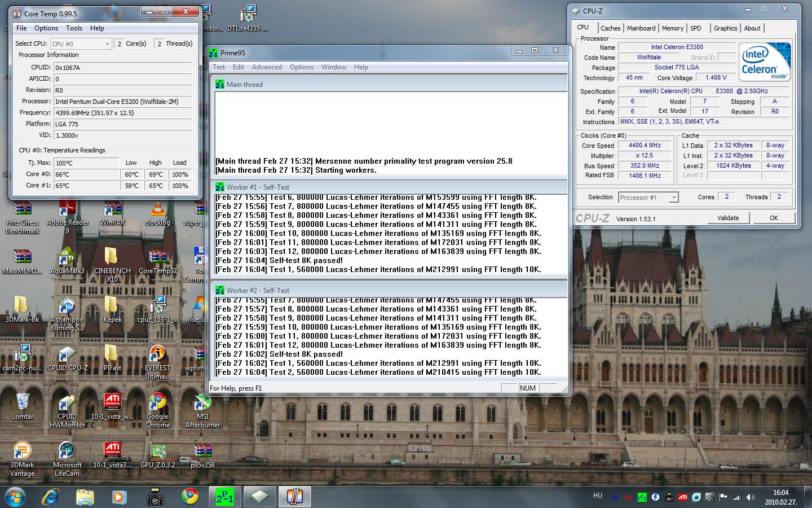The width and height of the screenshot is (812, 508).
Task: Open the CINEBENCH R10 folder icon
Action: tap(112, 266)
